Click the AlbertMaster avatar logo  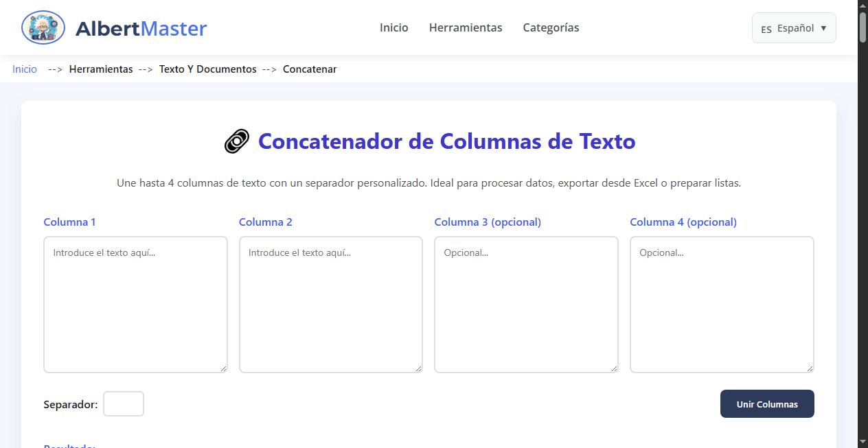43,27
